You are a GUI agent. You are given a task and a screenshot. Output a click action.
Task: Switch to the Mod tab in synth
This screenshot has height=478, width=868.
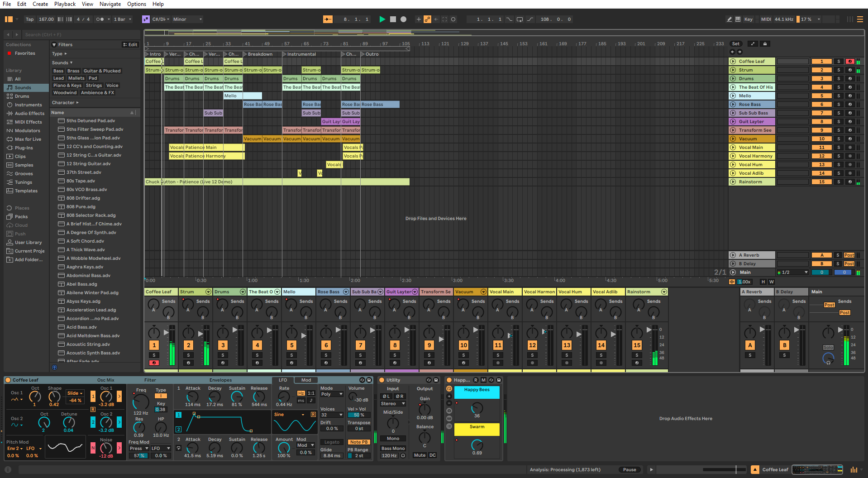(306, 380)
